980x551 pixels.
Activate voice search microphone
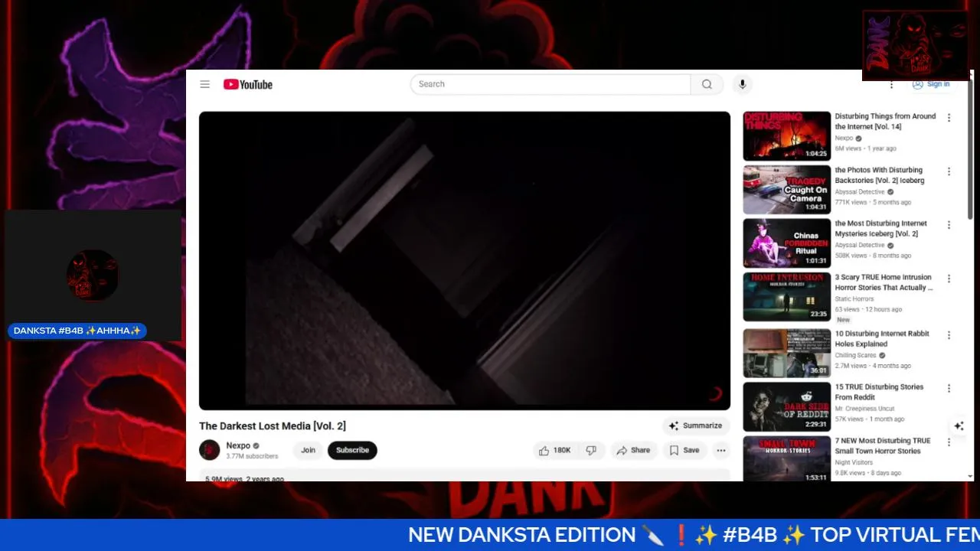pos(742,84)
